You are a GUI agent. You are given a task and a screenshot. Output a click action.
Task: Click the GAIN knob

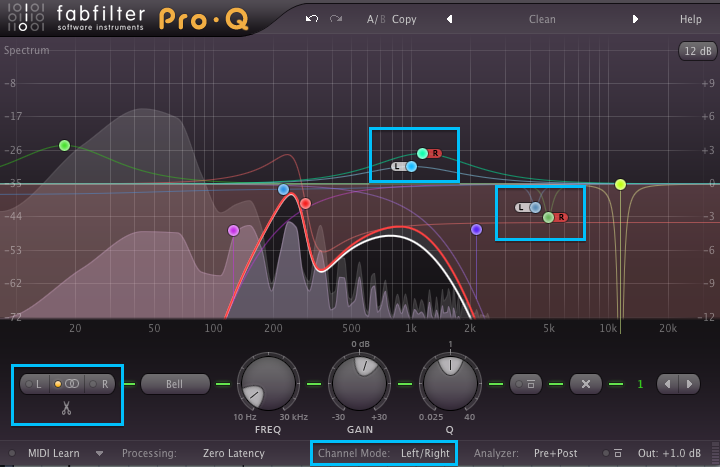point(360,382)
